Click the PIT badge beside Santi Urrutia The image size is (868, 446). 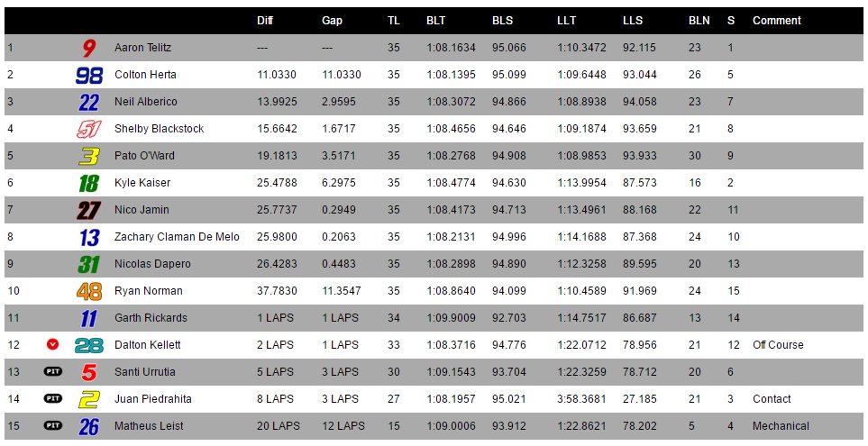click(53, 371)
